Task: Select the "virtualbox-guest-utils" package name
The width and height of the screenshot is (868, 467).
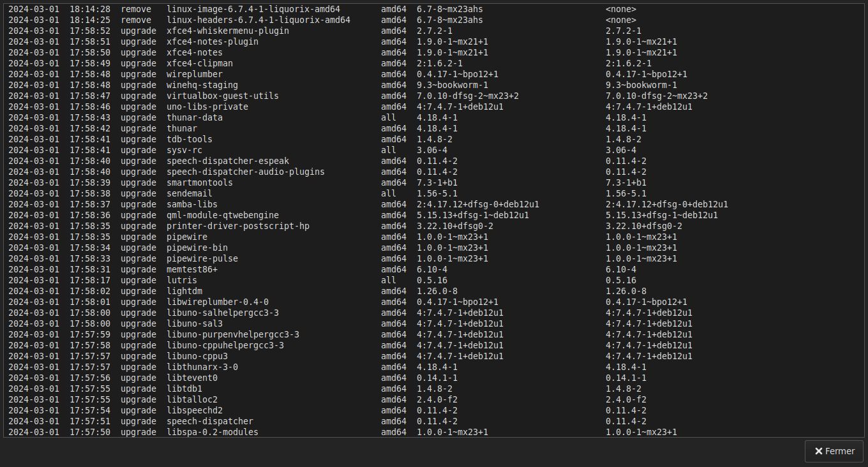Action: 223,96
